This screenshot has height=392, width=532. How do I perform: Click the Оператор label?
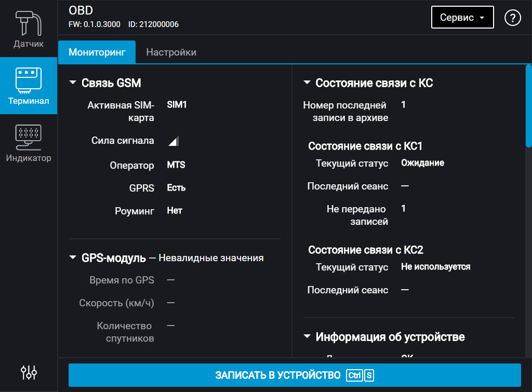[131, 166]
